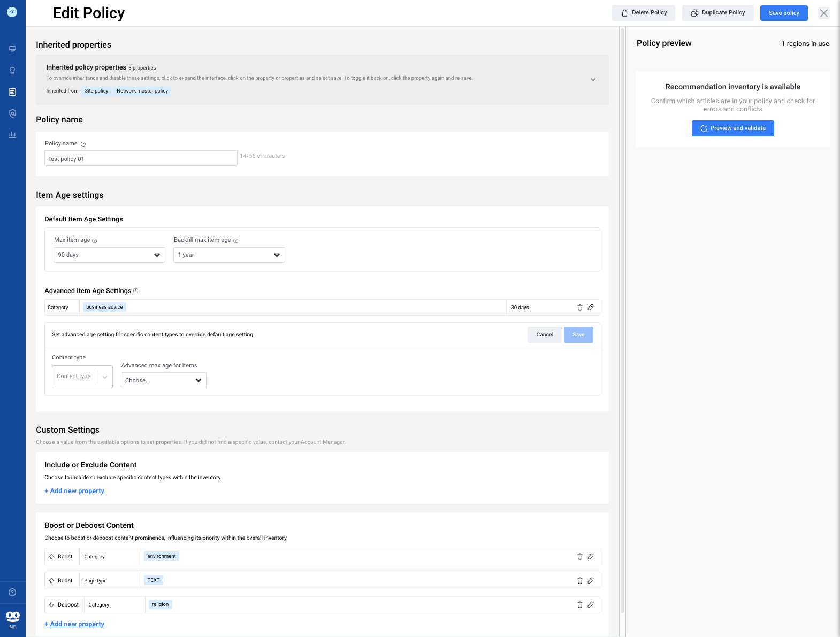This screenshot has height=637, width=840.
Task: Edit the religion deboost rule
Action: [x=591, y=605]
